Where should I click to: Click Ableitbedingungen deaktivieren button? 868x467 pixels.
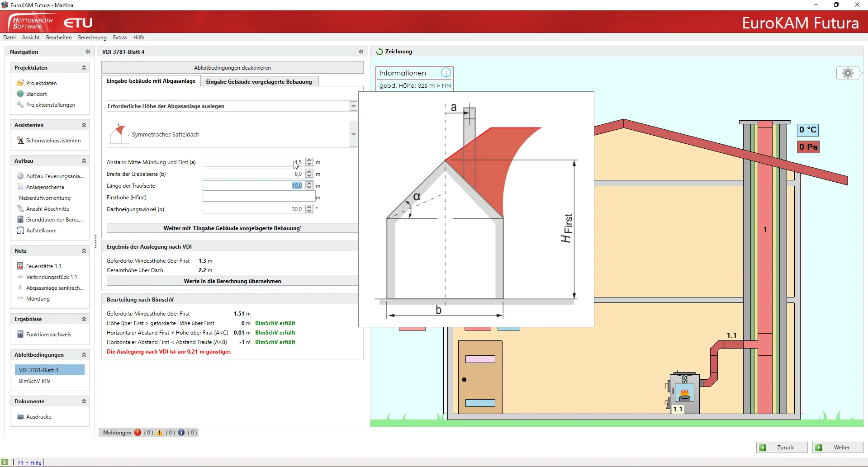coord(232,68)
